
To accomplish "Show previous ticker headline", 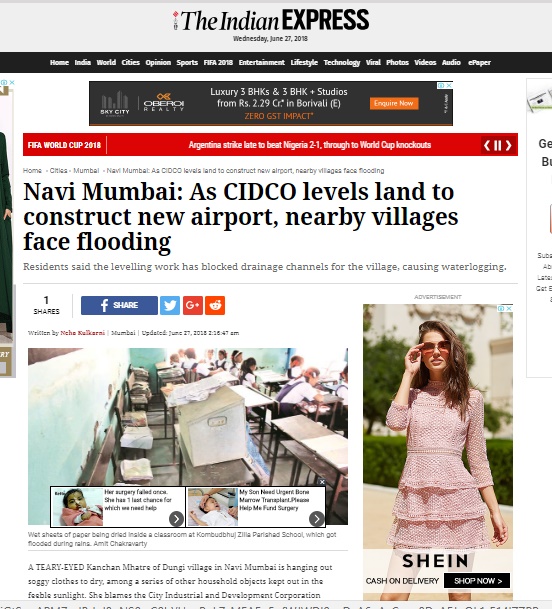I will click(x=487, y=145).
